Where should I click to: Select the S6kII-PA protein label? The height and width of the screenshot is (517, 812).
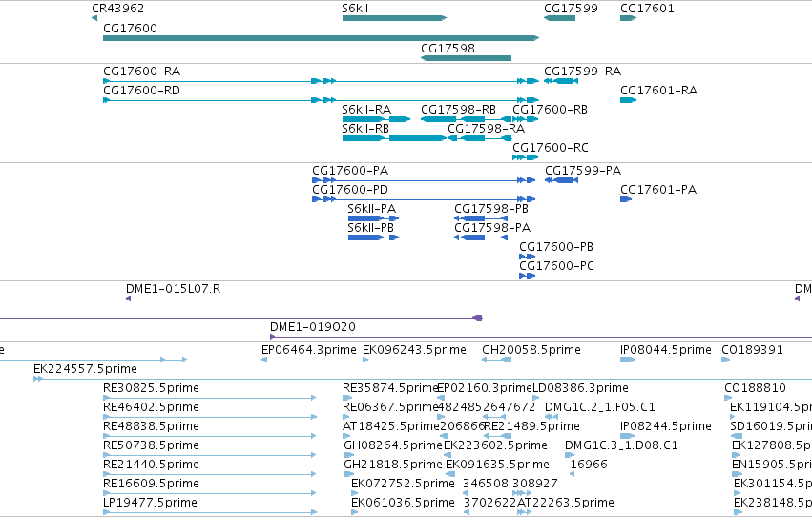tap(372, 209)
